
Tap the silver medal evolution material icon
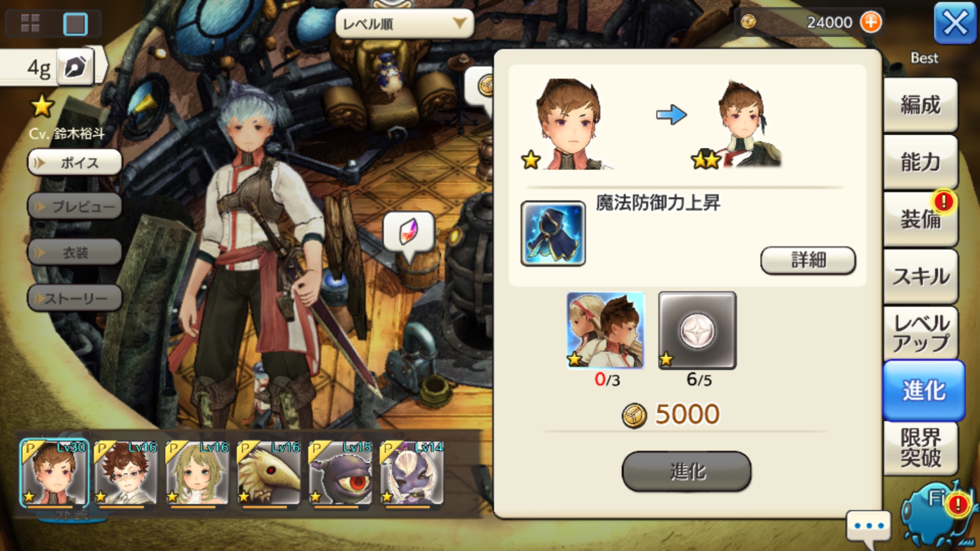697,331
